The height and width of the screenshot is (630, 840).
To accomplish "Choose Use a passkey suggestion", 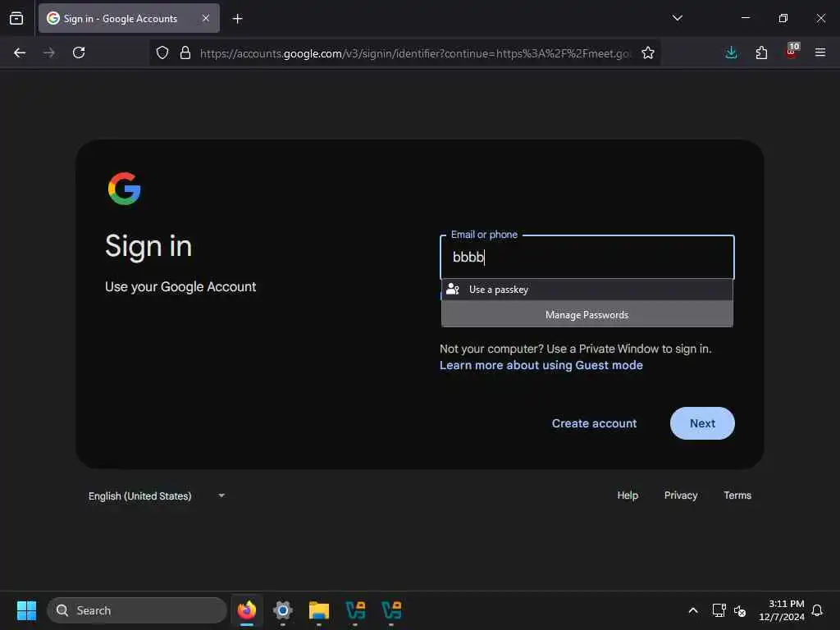I will tap(587, 290).
